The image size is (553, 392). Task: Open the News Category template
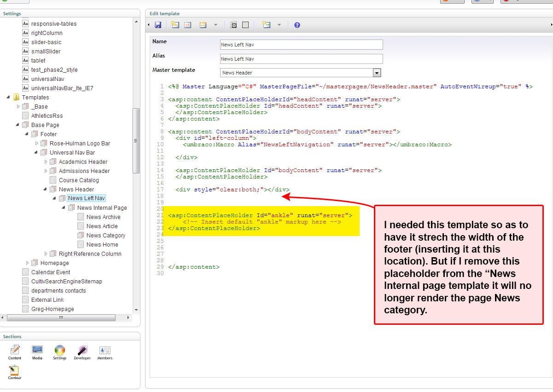pyautogui.click(x=106, y=235)
